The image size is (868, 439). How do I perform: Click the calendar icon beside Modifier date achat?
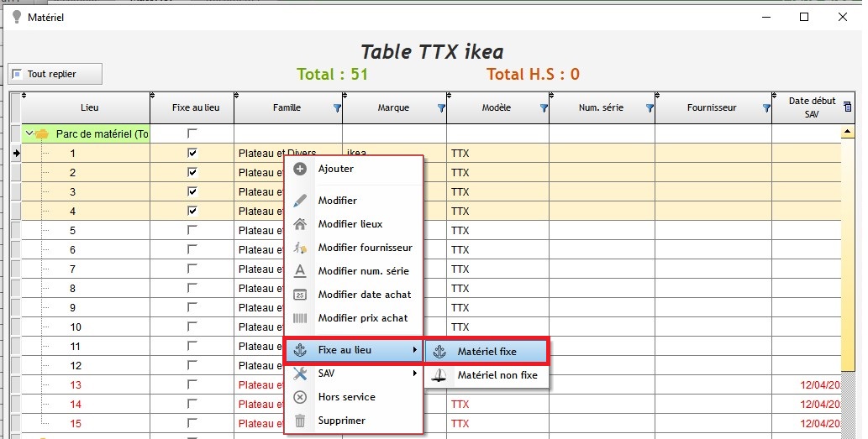point(300,295)
